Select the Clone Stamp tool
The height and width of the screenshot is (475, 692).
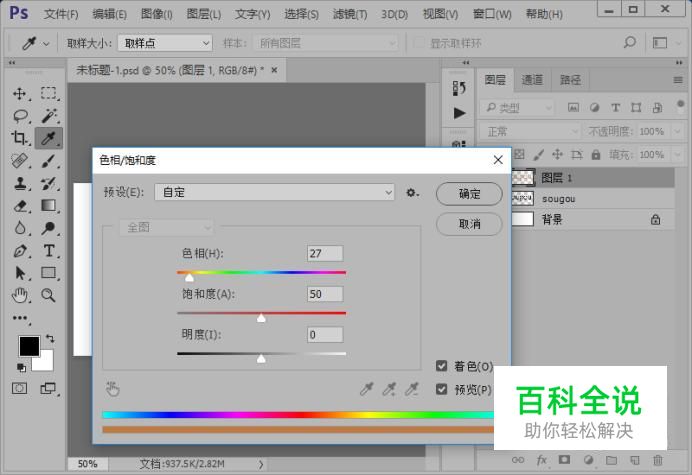(19, 183)
